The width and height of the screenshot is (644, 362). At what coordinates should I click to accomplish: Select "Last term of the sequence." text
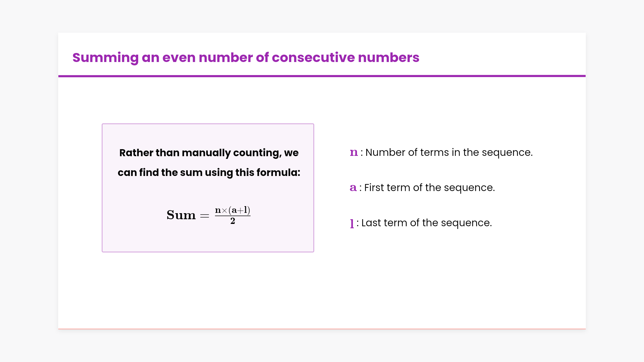(427, 223)
